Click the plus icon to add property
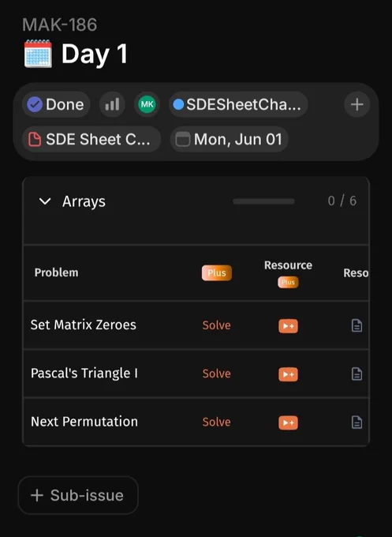392x537 pixels. coord(357,104)
